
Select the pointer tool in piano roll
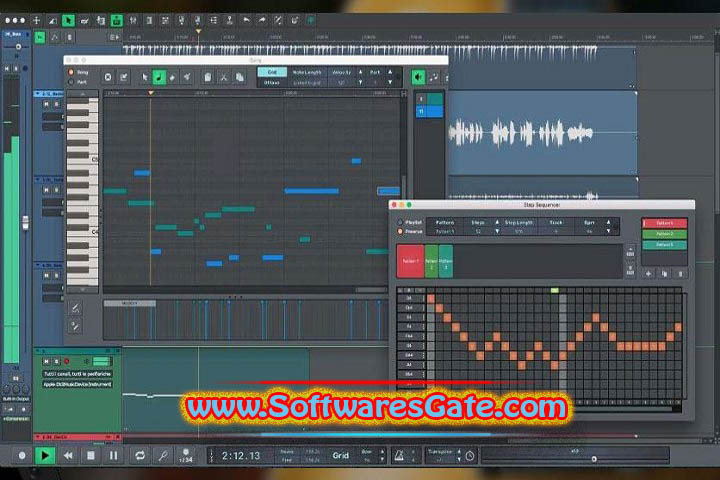(x=145, y=77)
